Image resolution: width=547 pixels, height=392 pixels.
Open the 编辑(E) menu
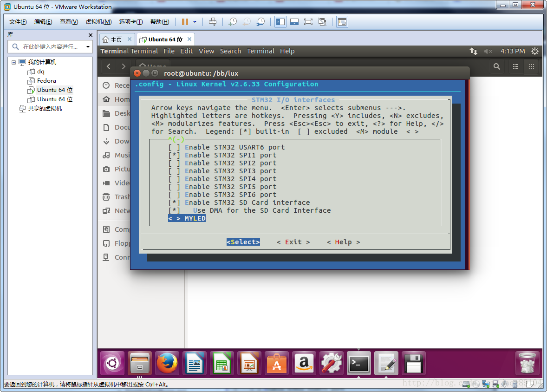[43, 22]
